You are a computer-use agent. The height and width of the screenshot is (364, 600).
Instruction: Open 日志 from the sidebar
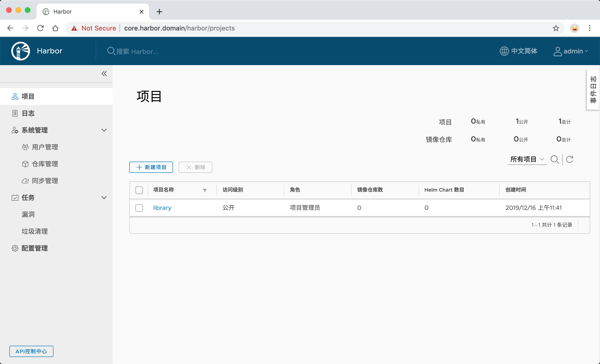[x=28, y=113]
